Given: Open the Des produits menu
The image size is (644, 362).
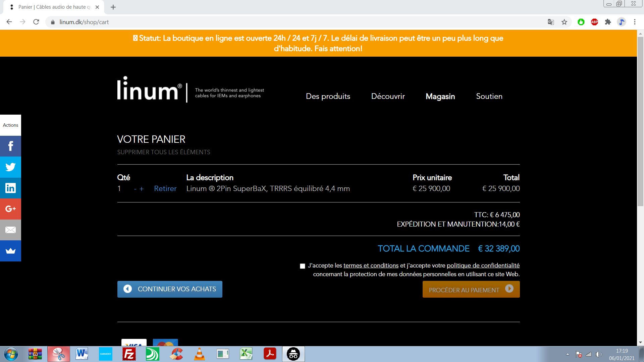Looking at the screenshot, I should click(328, 97).
